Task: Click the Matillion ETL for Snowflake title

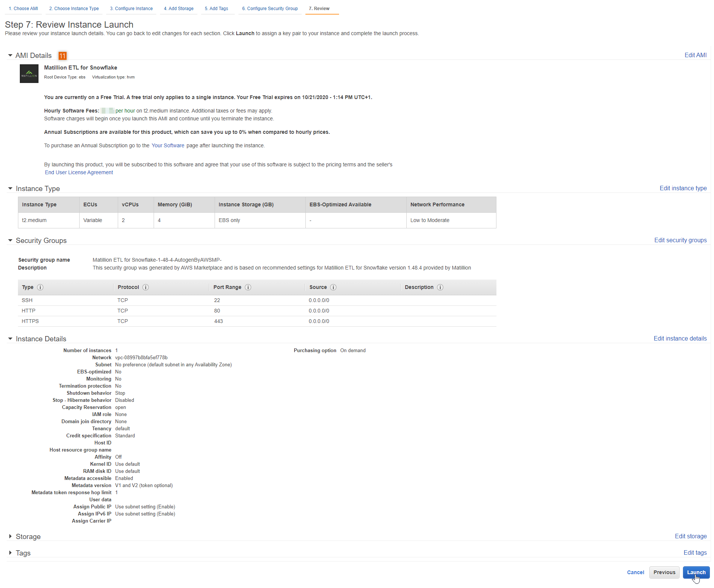Action: click(80, 68)
